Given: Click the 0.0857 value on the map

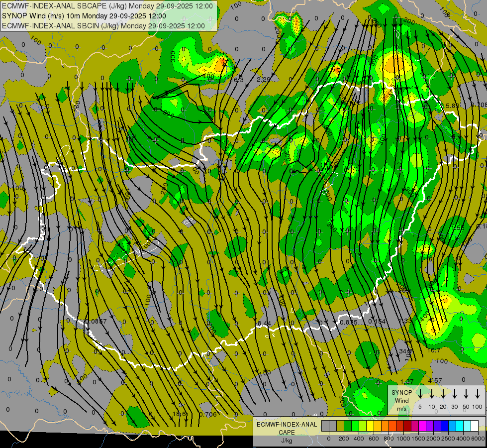Looking at the screenshot, I should [96, 322].
